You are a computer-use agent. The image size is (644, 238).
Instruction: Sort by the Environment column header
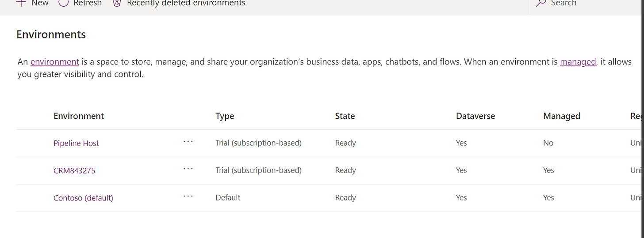tap(79, 116)
